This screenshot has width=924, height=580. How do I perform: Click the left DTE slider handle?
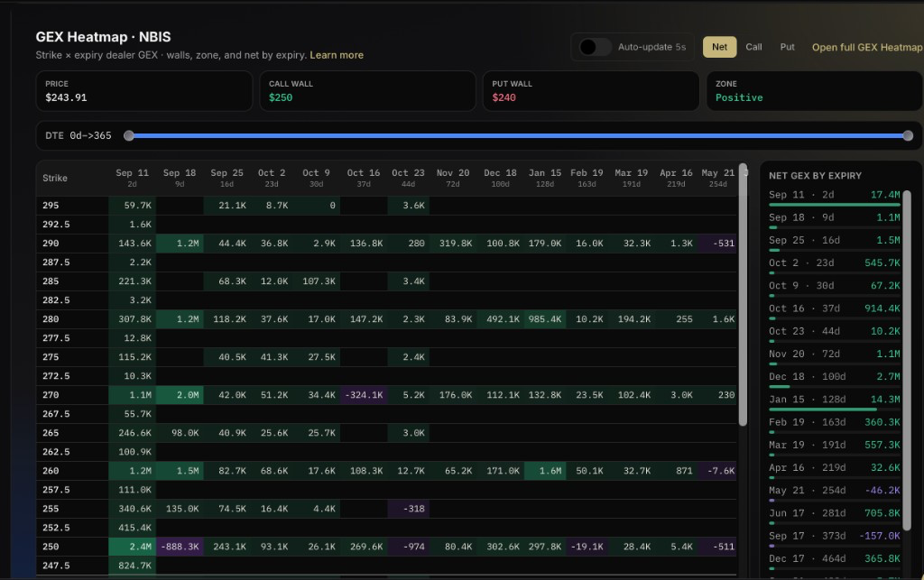click(128, 136)
